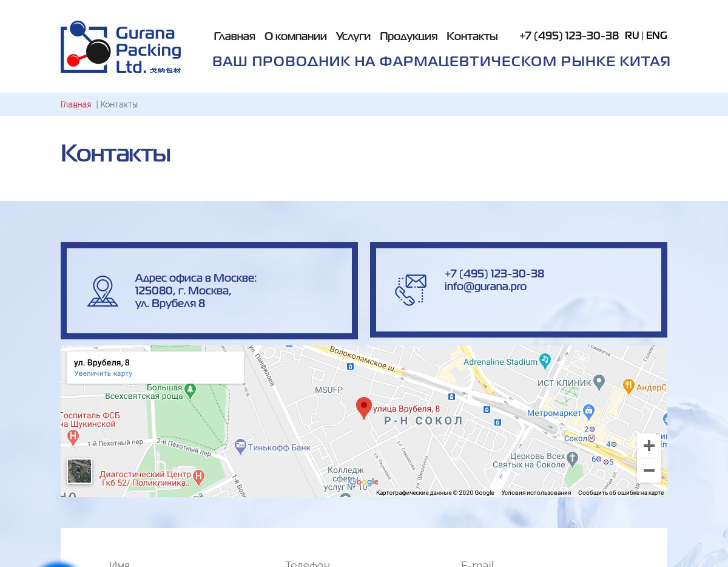Image resolution: width=728 pixels, height=567 pixels.
Task: Click the Adrenaline Stadium music icon on the map
Action: [x=545, y=360]
